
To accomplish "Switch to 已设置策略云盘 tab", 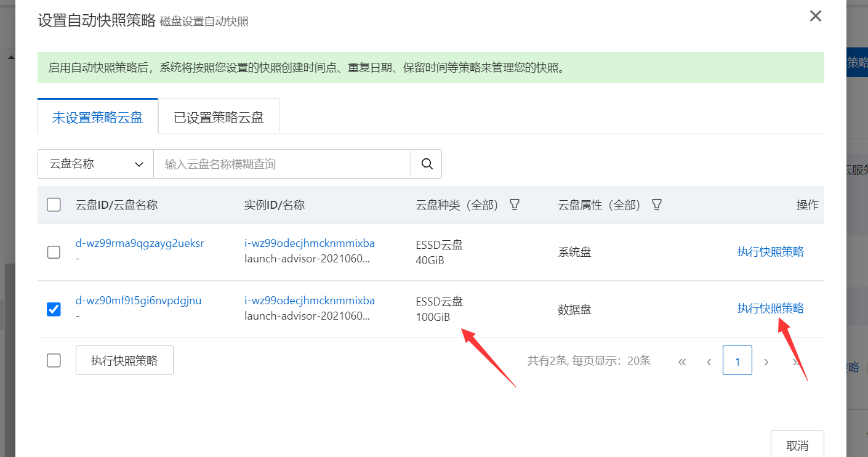I will [219, 117].
